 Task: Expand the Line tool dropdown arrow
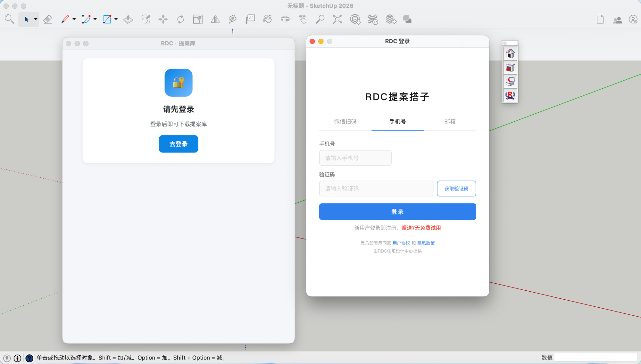click(74, 20)
